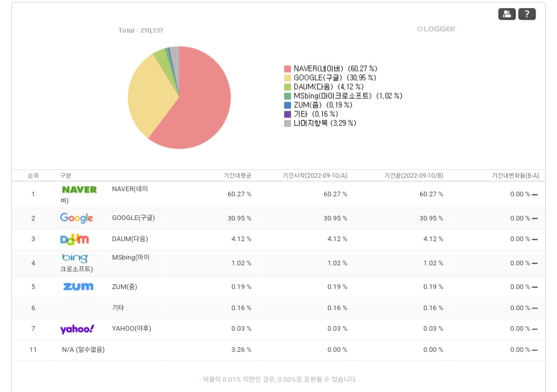The image size is (557, 392).
Task: Click the yellow GOOGLE legend swatch
Action: tap(287, 78)
